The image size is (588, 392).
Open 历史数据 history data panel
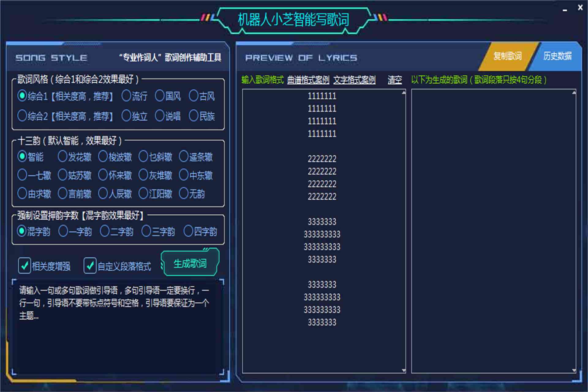pyautogui.click(x=556, y=55)
